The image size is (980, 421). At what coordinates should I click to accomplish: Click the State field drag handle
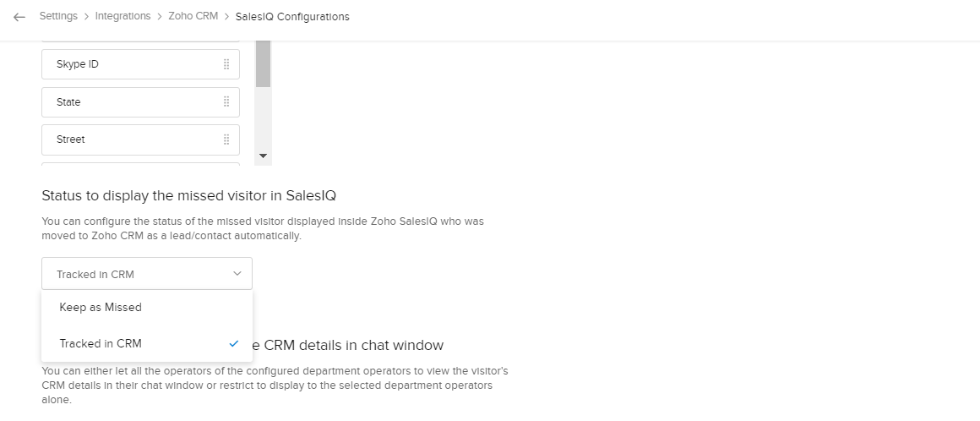point(226,101)
